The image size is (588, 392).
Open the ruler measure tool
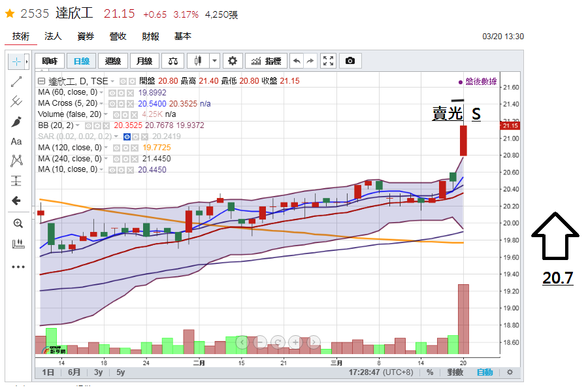(x=18, y=244)
